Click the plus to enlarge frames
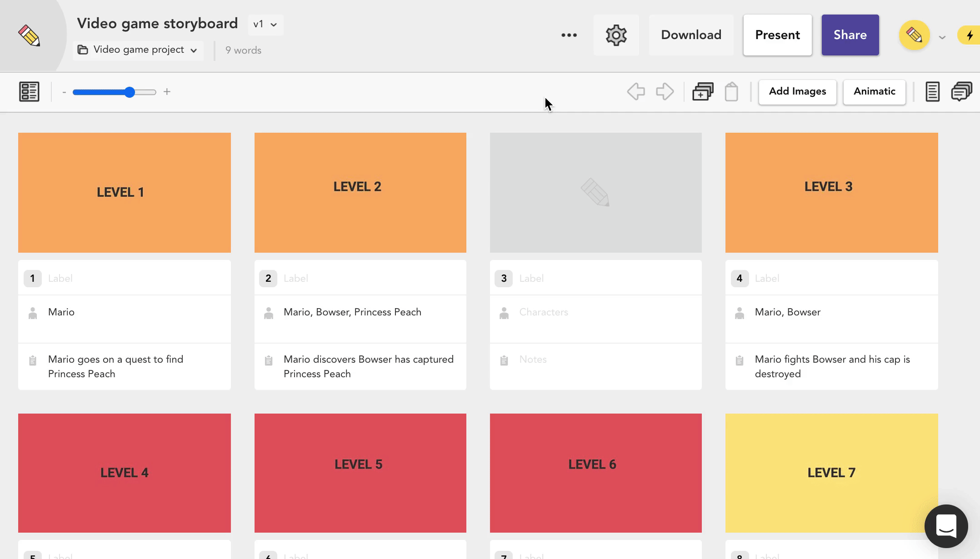 coord(167,92)
